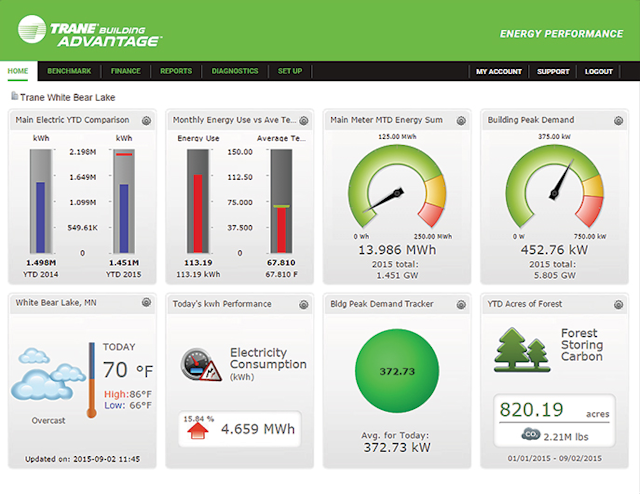This screenshot has height=494, width=640.
Task: Click the Avg. for Today 372.73 kW text
Action: (397, 442)
